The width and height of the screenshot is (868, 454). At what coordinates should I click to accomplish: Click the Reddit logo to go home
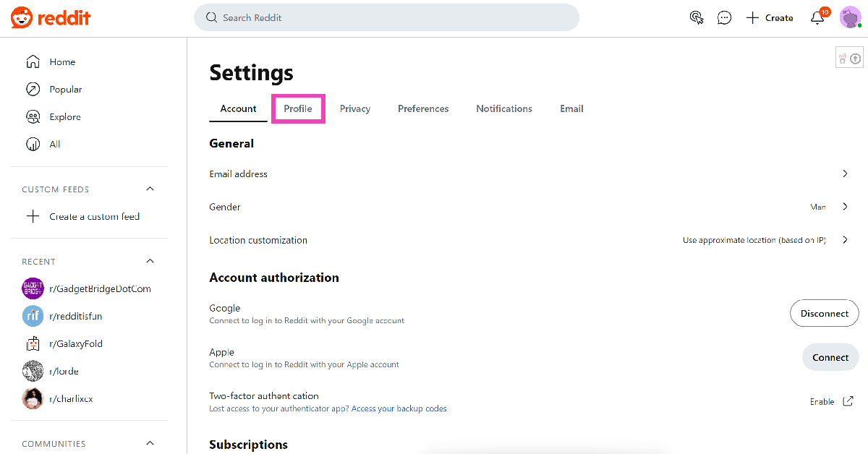[x=51, y=18]
